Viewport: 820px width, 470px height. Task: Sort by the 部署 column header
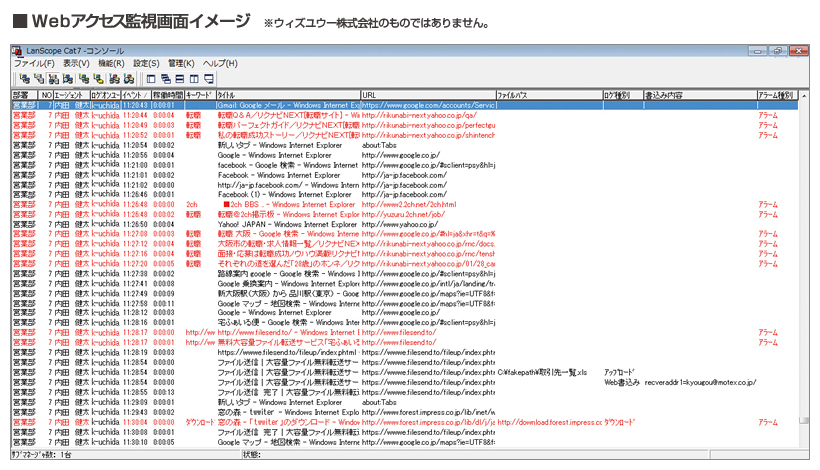(x=25, y=95)
